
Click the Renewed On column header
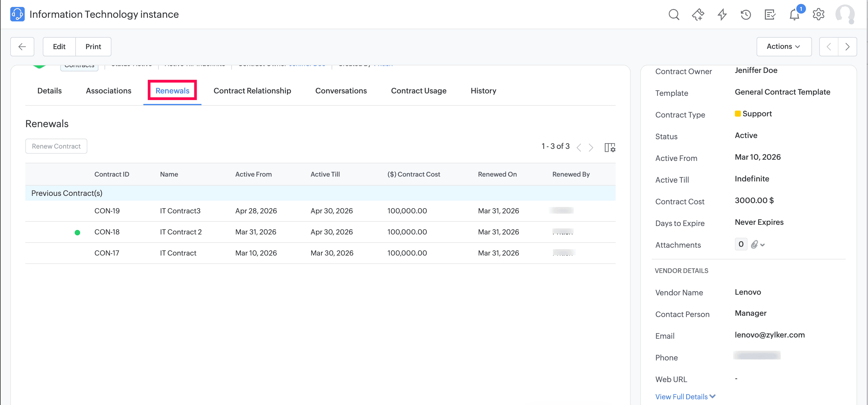(497, 174)
